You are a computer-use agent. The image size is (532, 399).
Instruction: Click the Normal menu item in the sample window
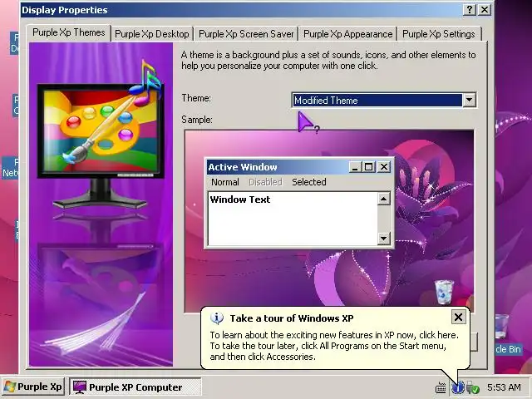tap(225, 182)
